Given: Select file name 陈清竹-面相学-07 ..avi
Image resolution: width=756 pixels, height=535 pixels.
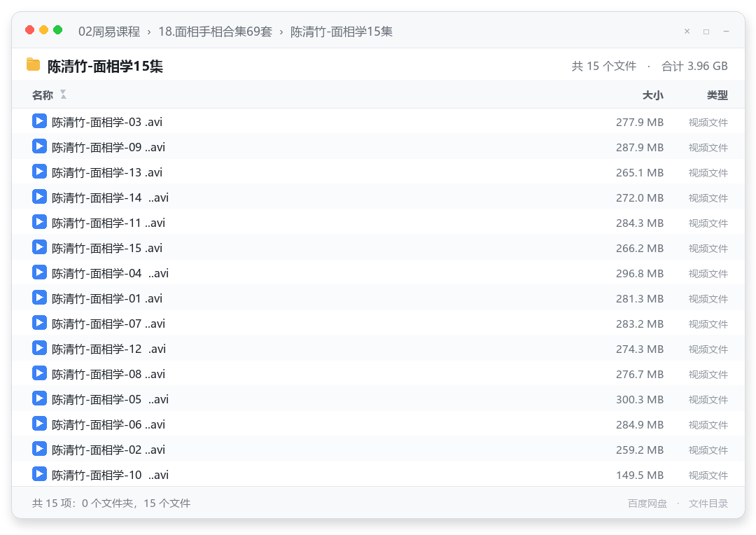Looking at the screenshot, I should 108,324.
